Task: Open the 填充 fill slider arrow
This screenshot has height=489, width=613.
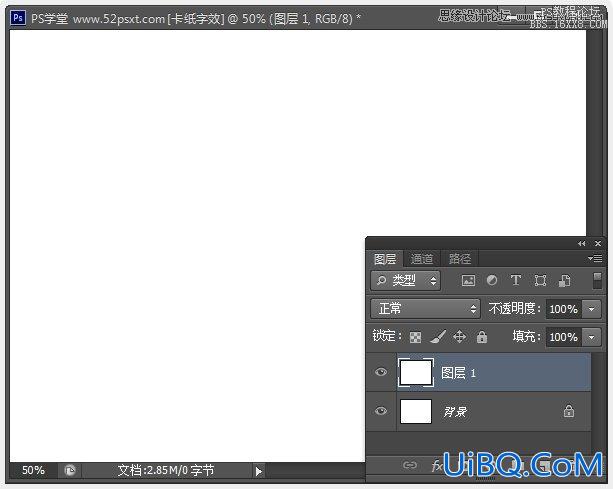Action: (591, 337)
